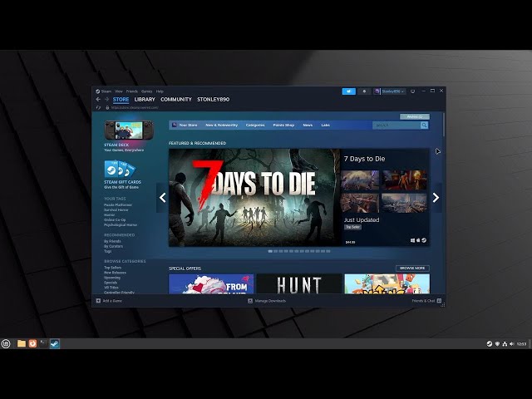
Task: Click the magnifier search icon in the store bar
Action: click(424, 126)
